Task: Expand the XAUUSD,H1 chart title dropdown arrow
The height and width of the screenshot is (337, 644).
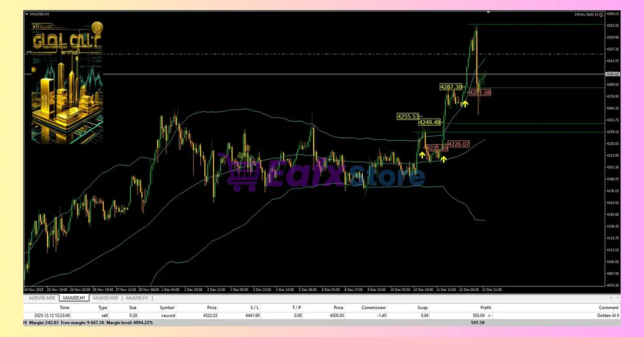Action: [x=27, y=14]
